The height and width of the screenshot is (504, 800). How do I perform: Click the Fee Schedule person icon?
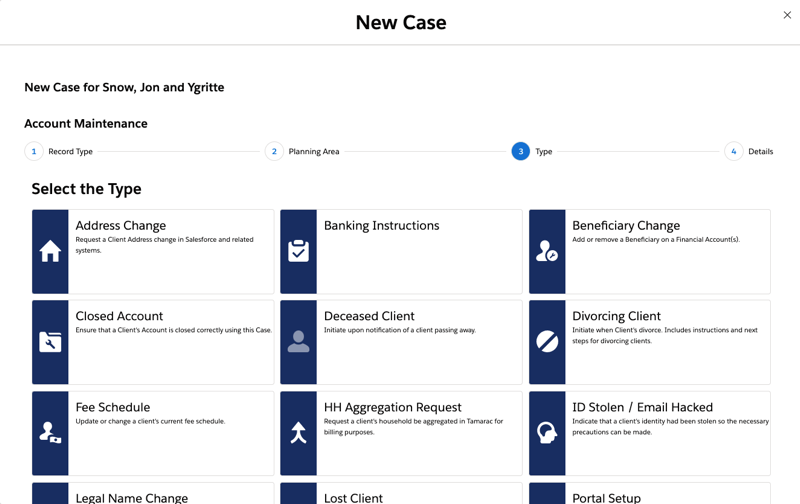[x=50, y=434]
